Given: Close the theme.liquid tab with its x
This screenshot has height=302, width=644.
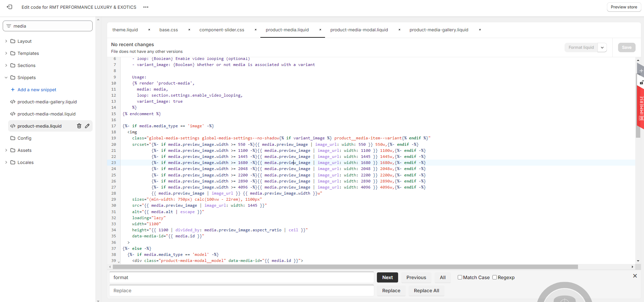Looking at the screenshot, I should pos(149,30).
